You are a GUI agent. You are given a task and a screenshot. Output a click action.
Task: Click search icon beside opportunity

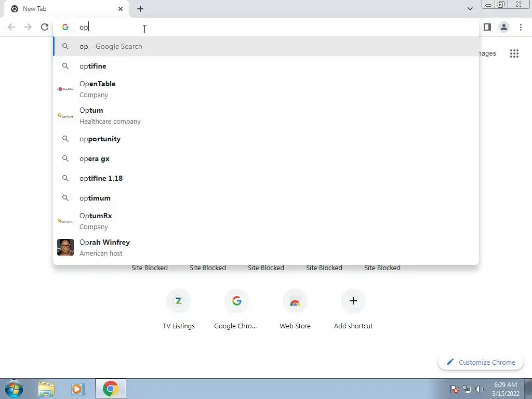(x=65, y=139)
